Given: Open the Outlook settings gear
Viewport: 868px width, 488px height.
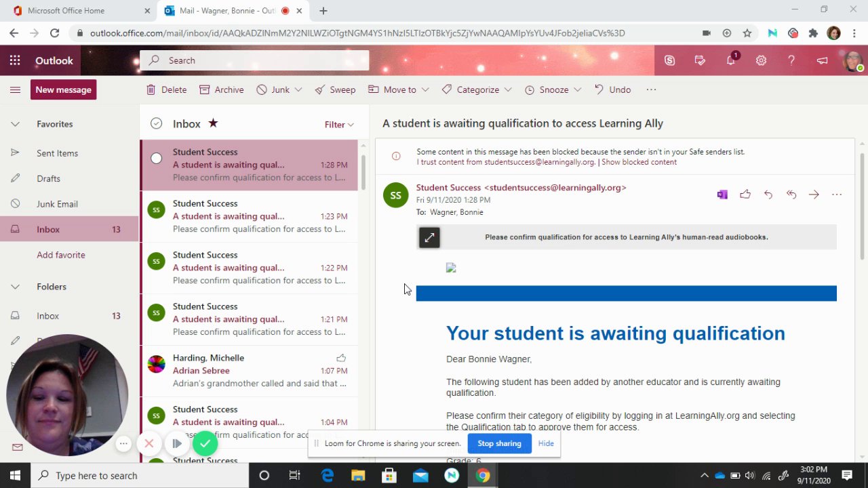Looking at the screenshot, I should point(761,60).
